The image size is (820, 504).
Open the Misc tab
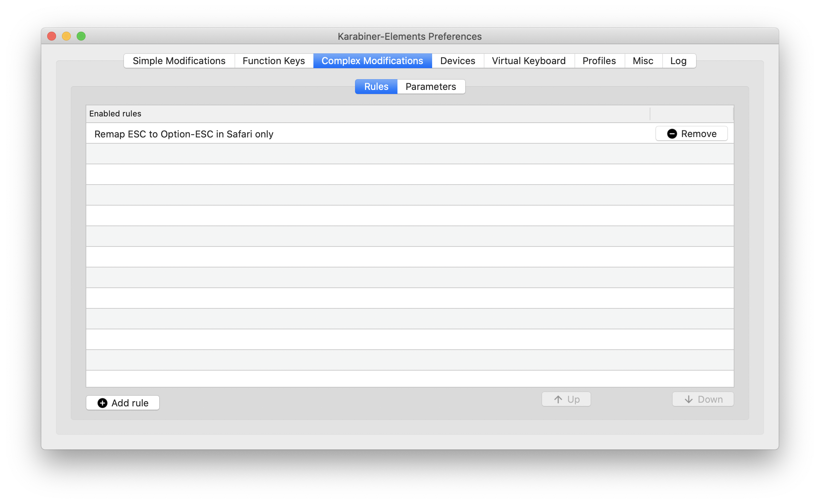point(643,60)
